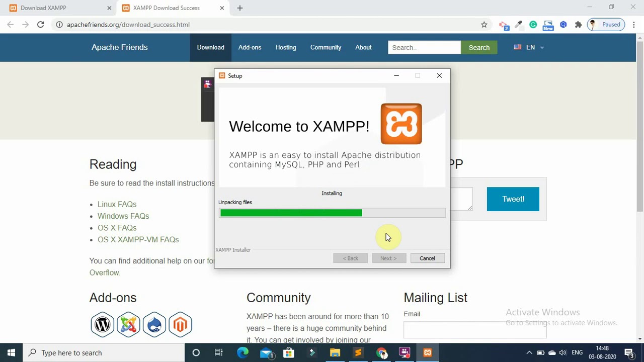Open Cortana circle on taskbar
The image size is (644, 362).
click(196, 353)
